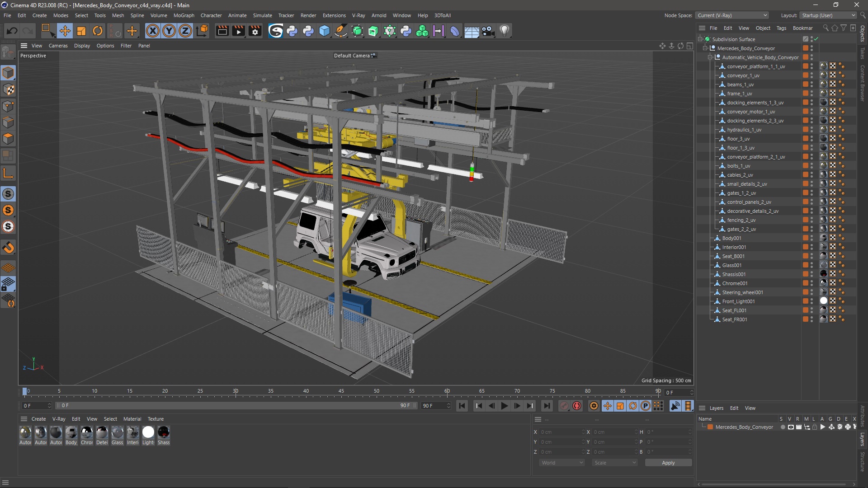Open Layers panel Edit menu
Image resolution: width=868 pixels, height=488 pixels.
click(734, 408)
